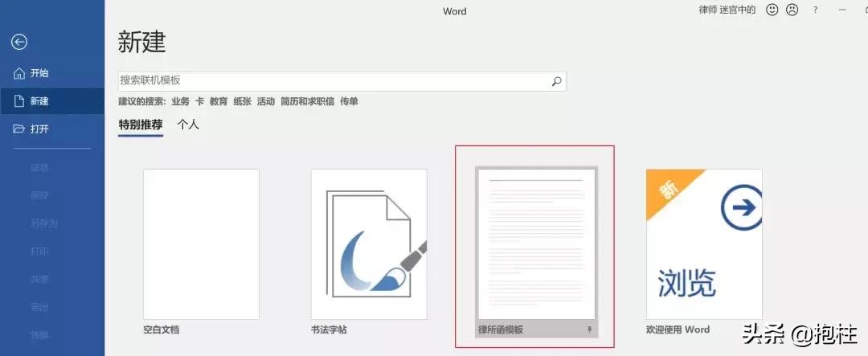Click the back arrow circle icon

point(19,42)
